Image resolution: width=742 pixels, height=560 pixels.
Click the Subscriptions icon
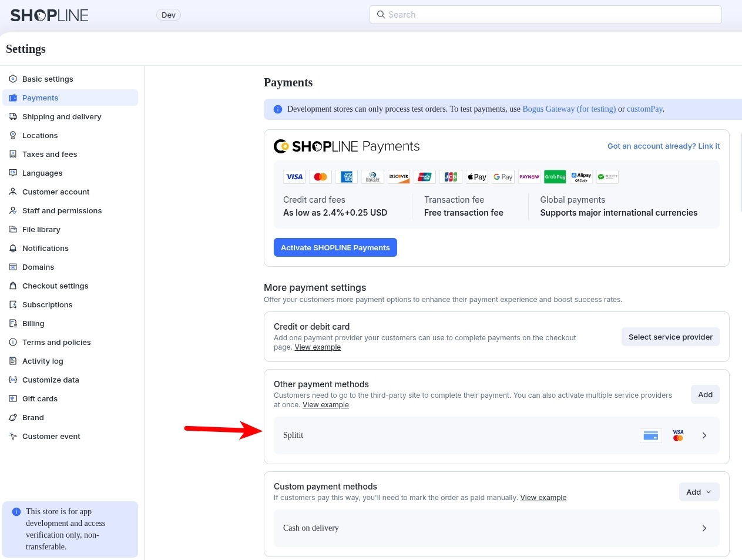click(x=13, y=304)
